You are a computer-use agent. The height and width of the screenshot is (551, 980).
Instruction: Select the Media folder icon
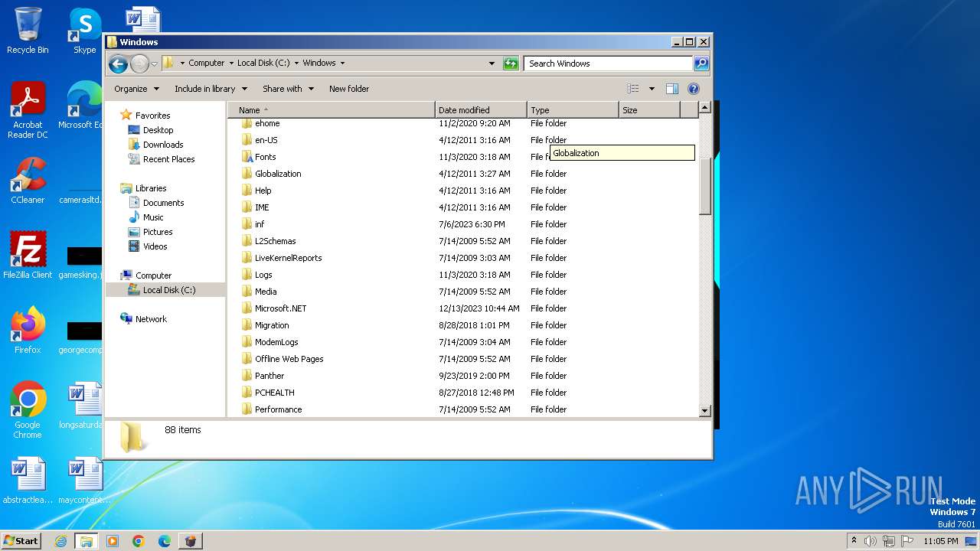tap(247, 292)
